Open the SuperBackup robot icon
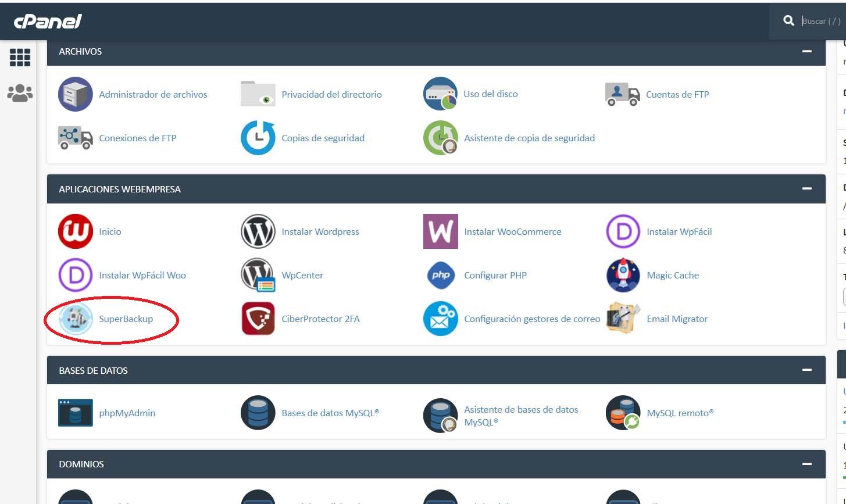846x504 pixels. coord(76,319)
